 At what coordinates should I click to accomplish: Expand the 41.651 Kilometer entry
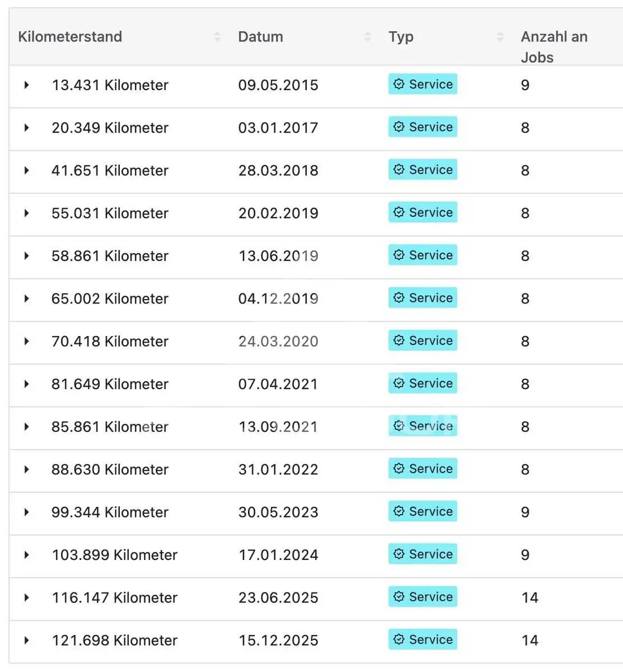click(26, 170)
